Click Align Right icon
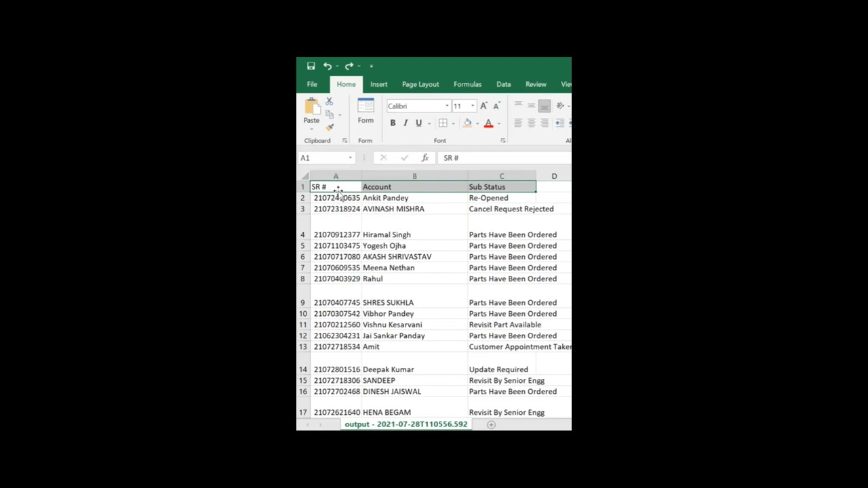This screenshot has width=868, height=488. pyautogui.click(x=544, y=123)
